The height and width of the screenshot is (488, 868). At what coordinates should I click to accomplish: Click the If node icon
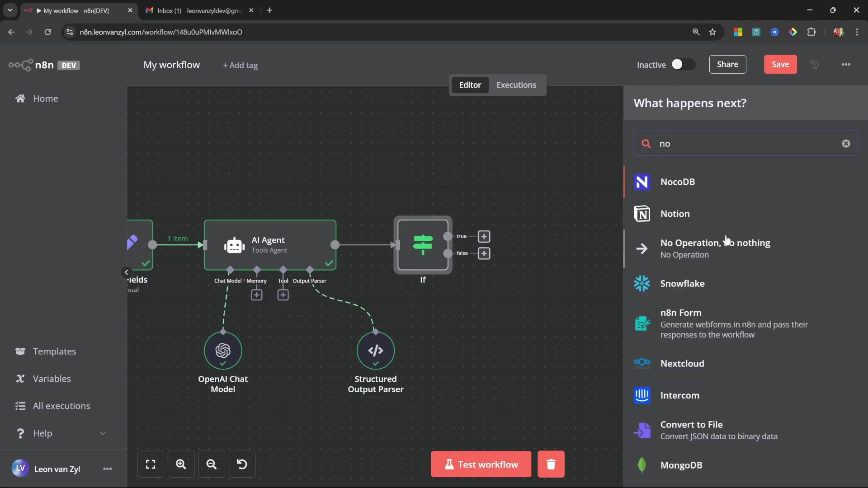click(x=423, y=244)
